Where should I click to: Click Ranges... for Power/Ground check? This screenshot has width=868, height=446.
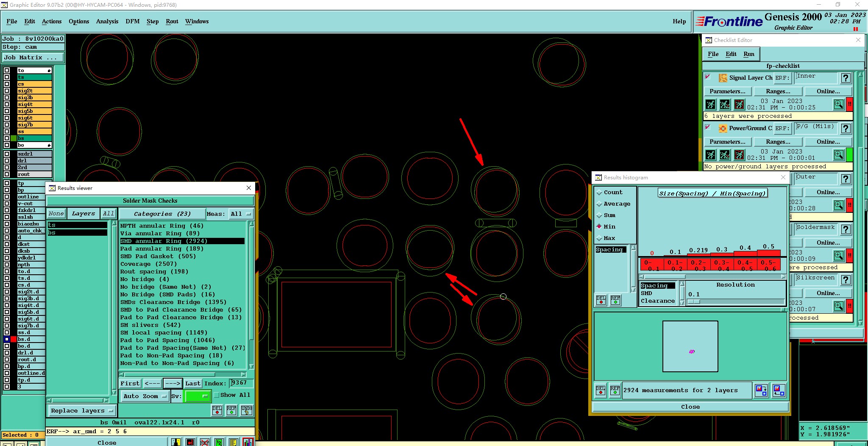pos(778,142)
